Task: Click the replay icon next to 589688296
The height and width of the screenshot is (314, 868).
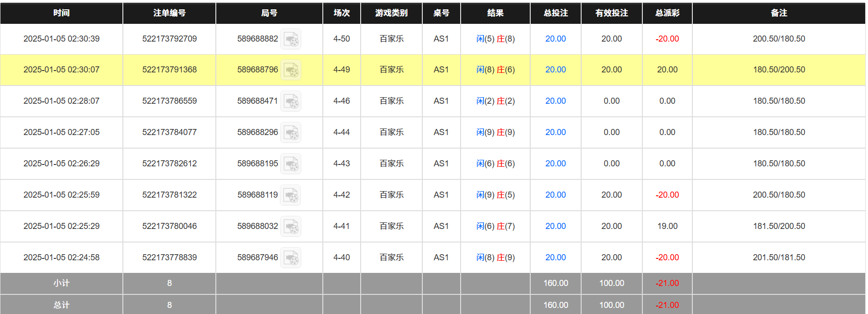Action: pos(291,133)
